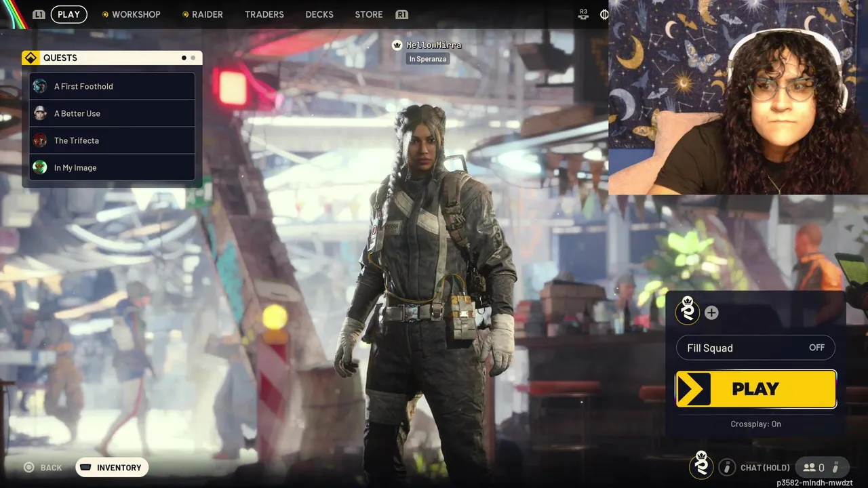This screenshot has width=868, height=488.
Task: Click the QUESTS panel title
Action: pyautogui.click(x=60, y=58)
